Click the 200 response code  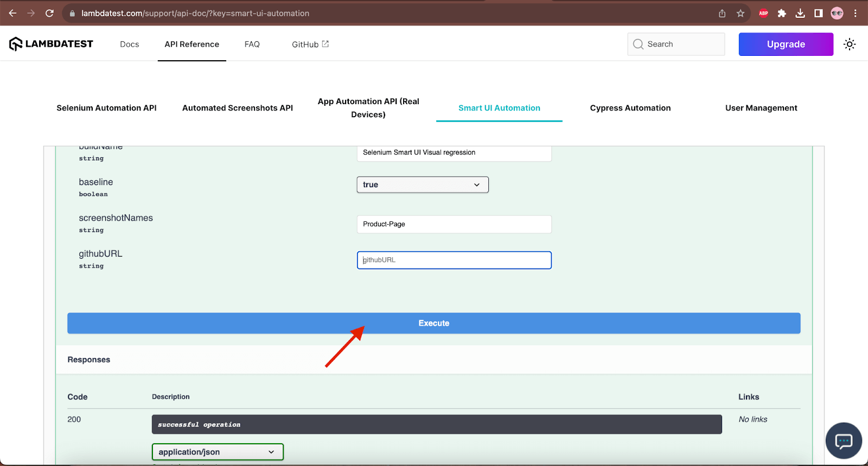click(x=74, y=419)
